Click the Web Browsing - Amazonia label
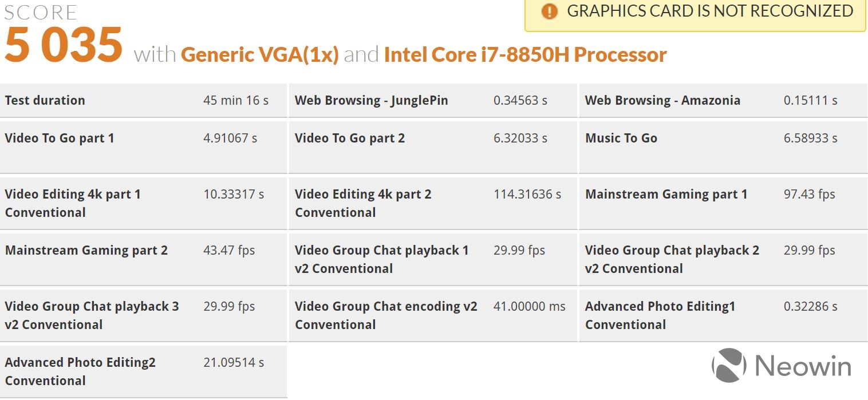 (x=662, y=101)
